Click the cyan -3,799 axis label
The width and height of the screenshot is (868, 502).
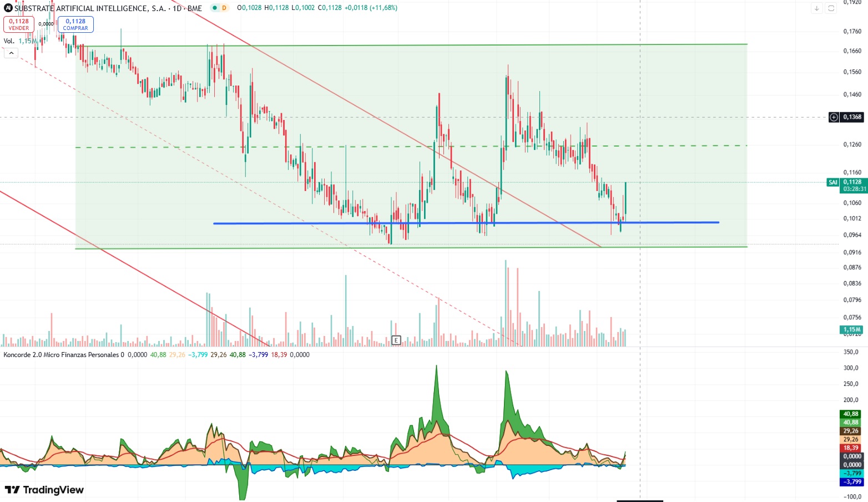[851, 474]
